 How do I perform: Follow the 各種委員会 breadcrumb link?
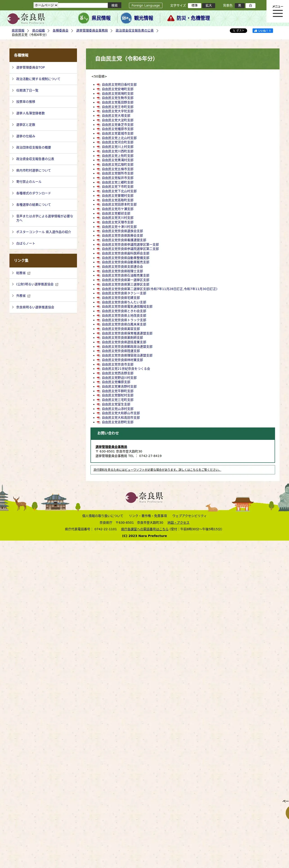(60, 31)
